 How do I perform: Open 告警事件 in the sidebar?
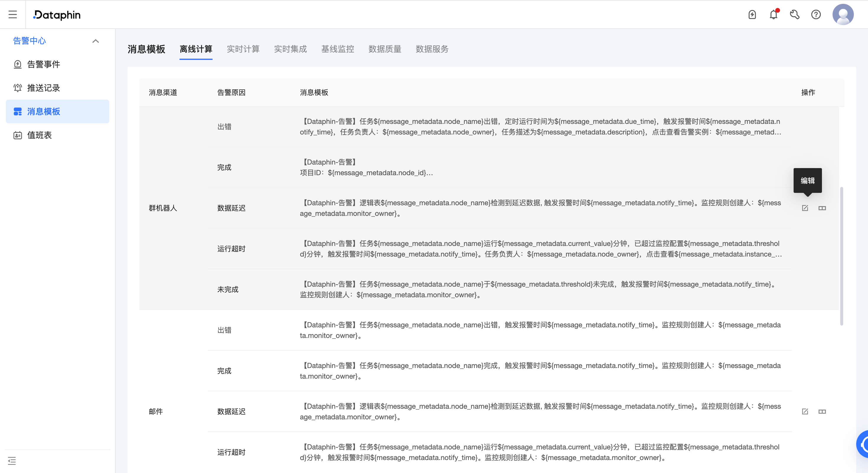click(x=43, y=64)
